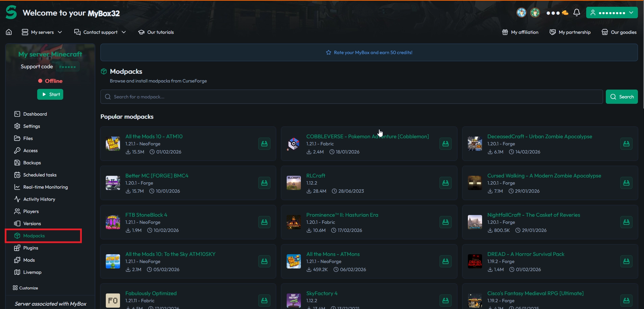The image size is (644, 309).
Task: Expand the My servers dropdown
Action: pos(42,32)
